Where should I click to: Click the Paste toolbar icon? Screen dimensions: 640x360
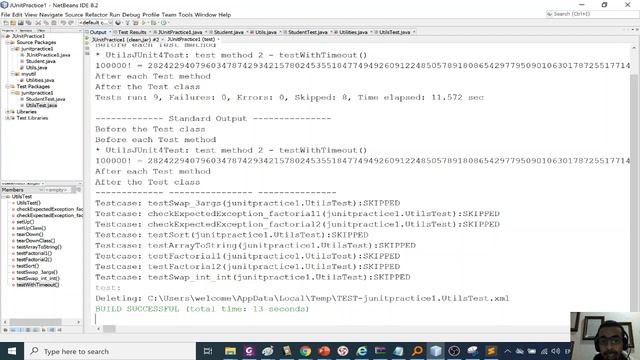point(54,23)
